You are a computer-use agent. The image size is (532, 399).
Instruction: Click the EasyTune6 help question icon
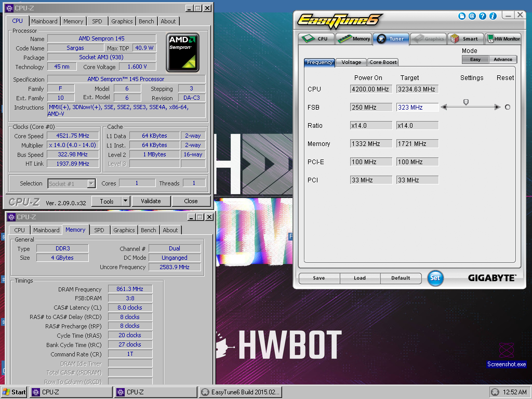point(483,16)
